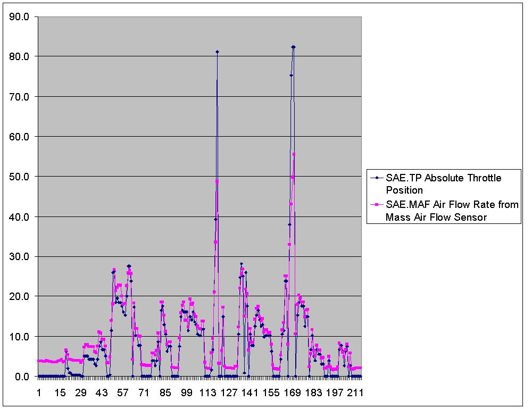Click x-axis label 71
This screenshot has width=532, height=409.
144,393
